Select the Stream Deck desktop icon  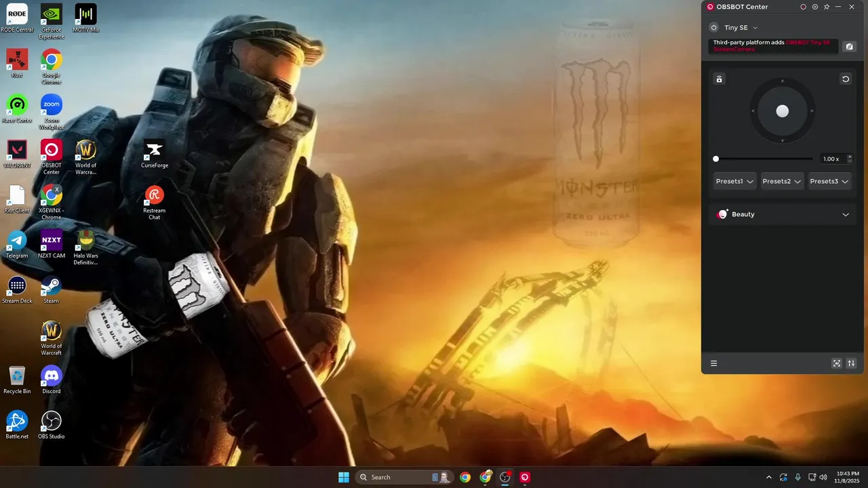[17, 289]
